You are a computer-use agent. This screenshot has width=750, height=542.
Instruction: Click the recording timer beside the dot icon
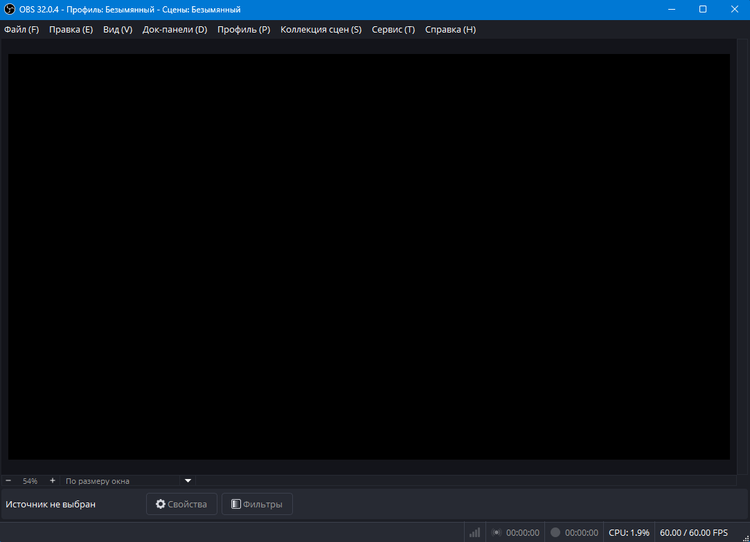[x=581, y=533]
